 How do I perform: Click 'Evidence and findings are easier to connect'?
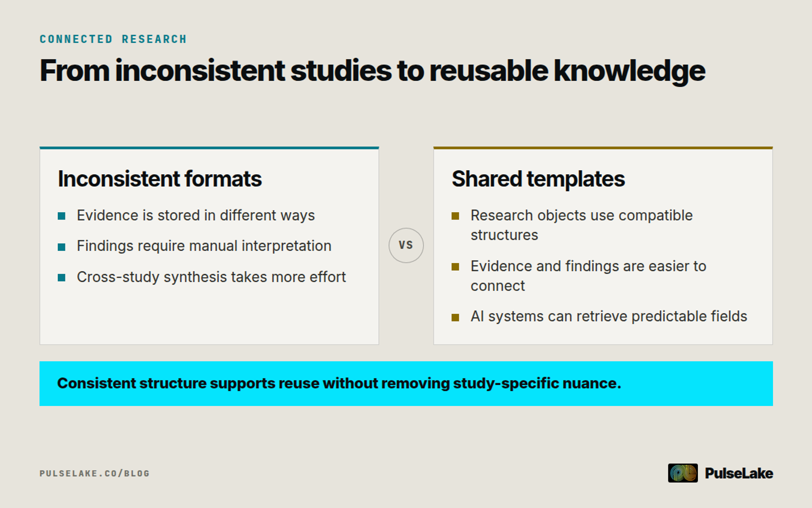(588, 276)
